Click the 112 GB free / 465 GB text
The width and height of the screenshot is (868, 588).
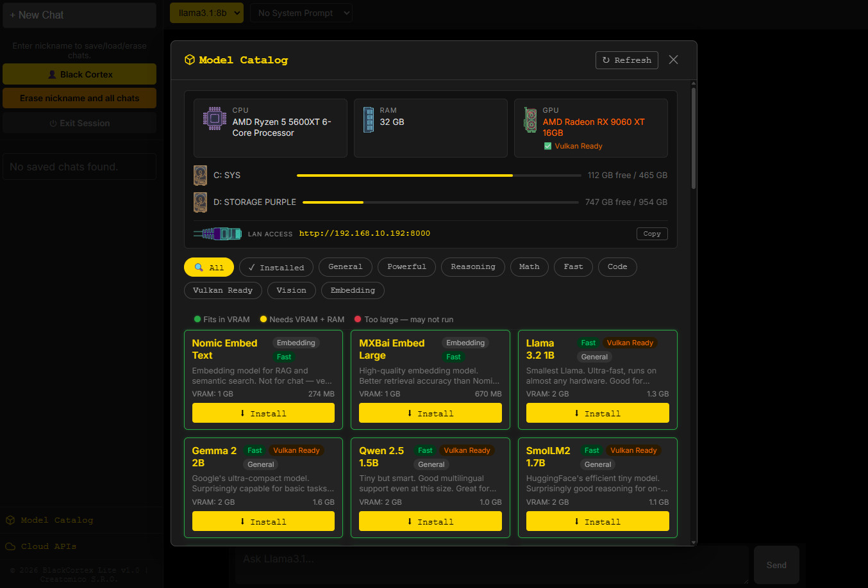pos(628,175)
